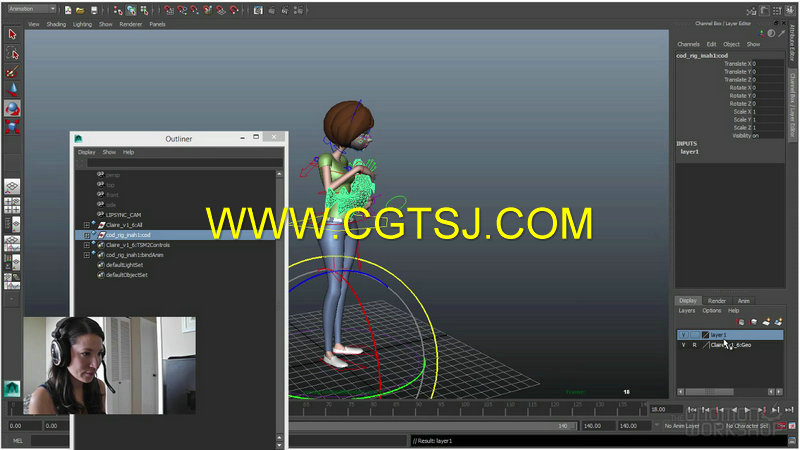800x450 pixels.
Task: Create layer from selected objects
Action: 779,322
